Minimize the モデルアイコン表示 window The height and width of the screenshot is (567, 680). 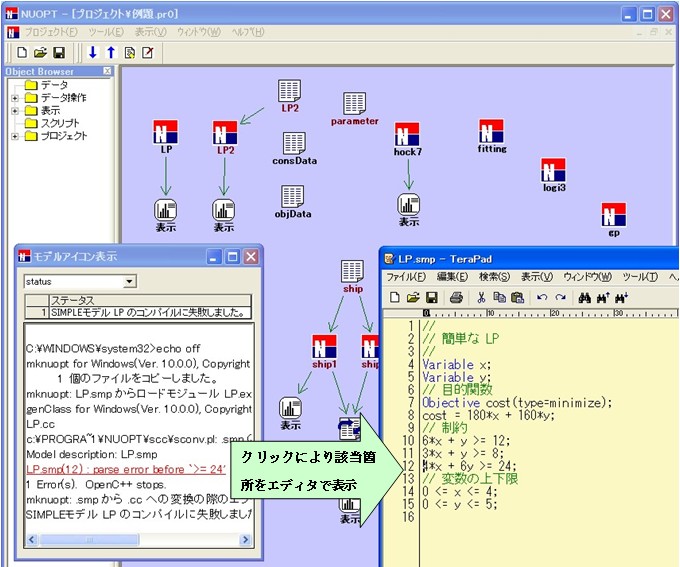pyautogui.click(x=214, y=257)
